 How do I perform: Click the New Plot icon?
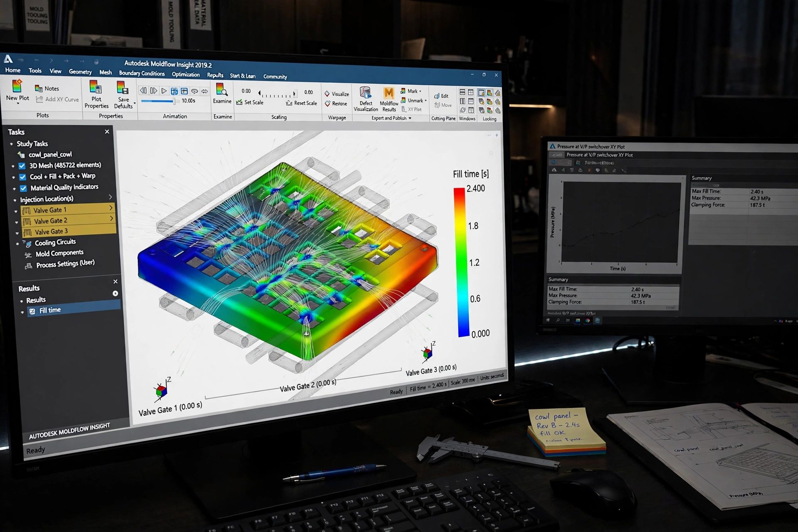click(17, 86)
